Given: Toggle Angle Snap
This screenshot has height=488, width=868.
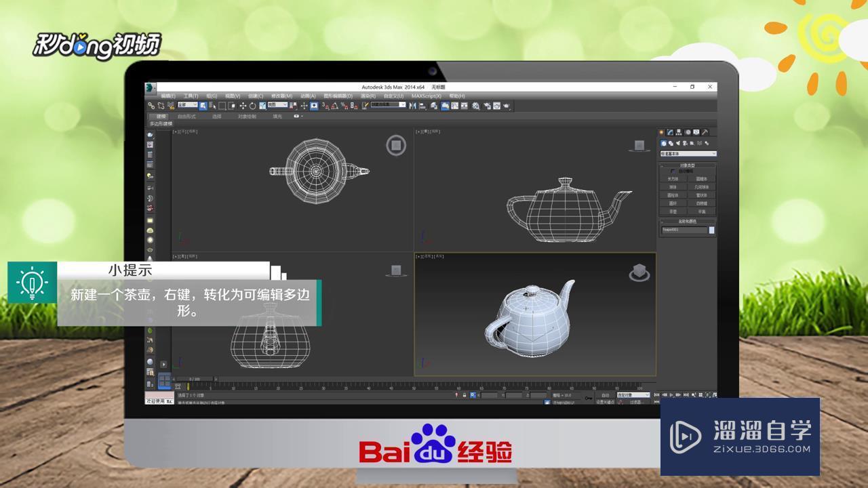Looking at the screenshot, I should point(334,106).
